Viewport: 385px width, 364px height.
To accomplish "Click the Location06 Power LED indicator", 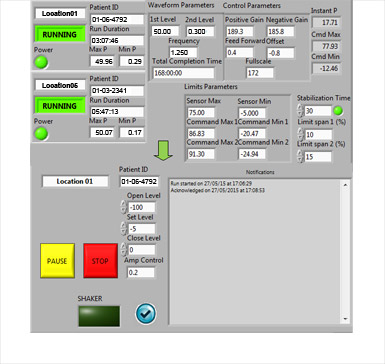I will coord(41,134).
